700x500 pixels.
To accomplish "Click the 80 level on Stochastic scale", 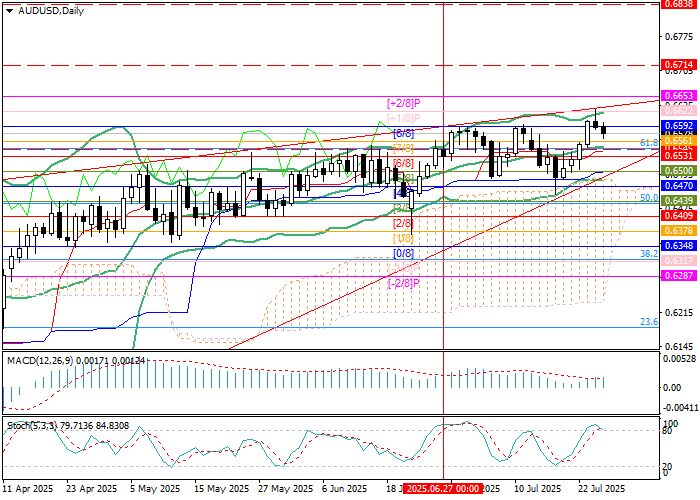I will click(667, 431).
